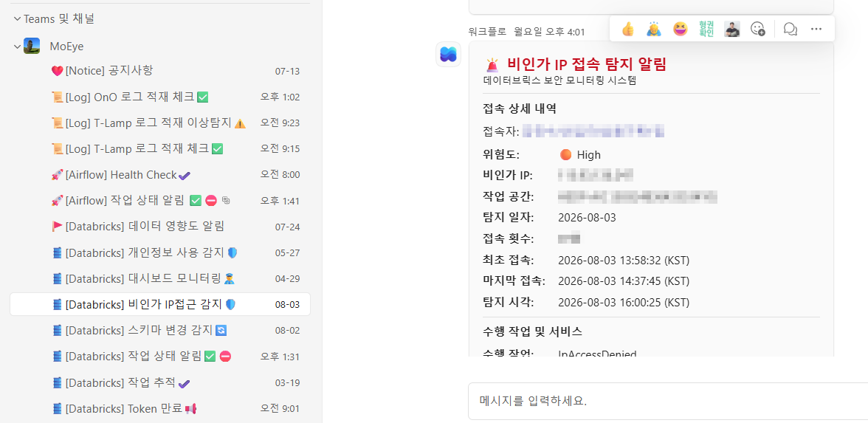Screen dimensions: 868x423
Task: Click the Teams 및 채널 header label
Action: tap(59, 19)
